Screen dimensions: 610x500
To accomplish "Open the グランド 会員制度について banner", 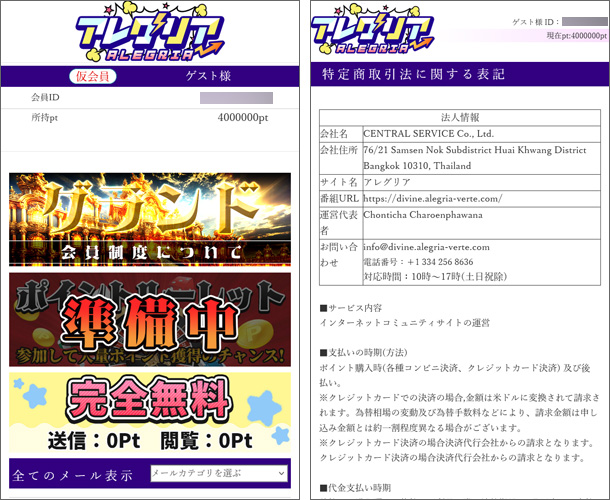I will [150, 218].
